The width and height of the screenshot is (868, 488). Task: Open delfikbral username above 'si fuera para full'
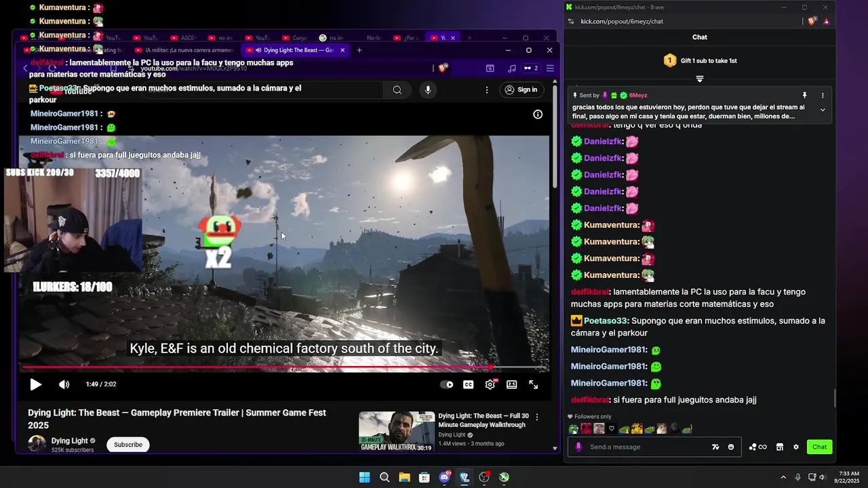pos(590,400)
